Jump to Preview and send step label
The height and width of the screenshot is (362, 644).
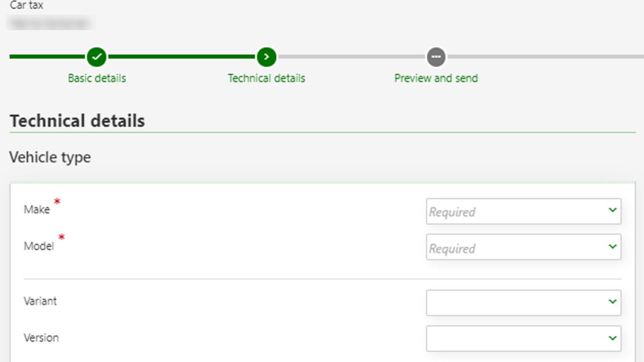click(x=436, y=78)
